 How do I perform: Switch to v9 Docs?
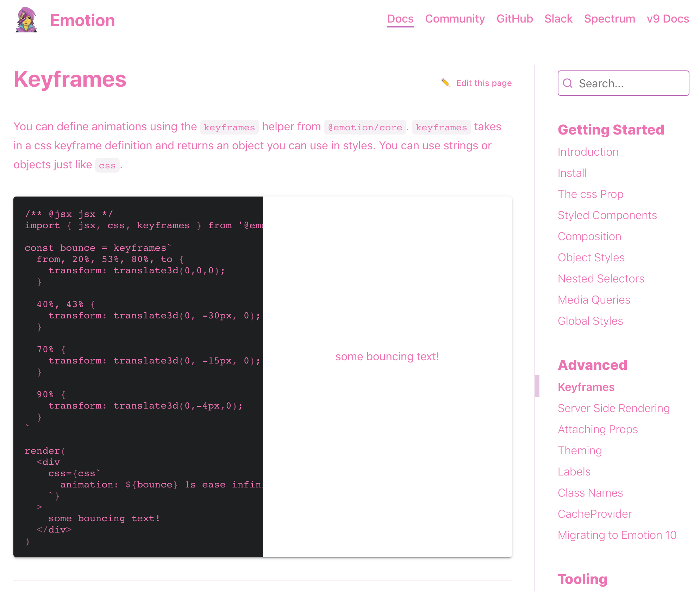668,19
